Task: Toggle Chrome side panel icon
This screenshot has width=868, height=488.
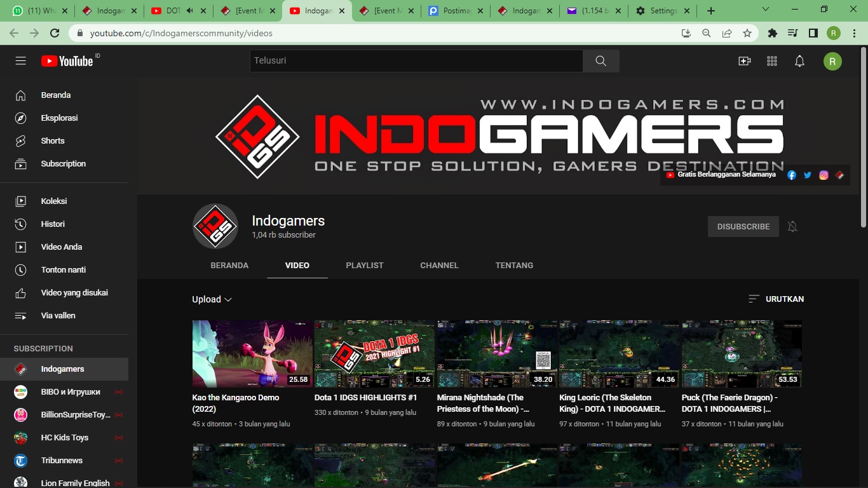Action: tap(813, 33)
